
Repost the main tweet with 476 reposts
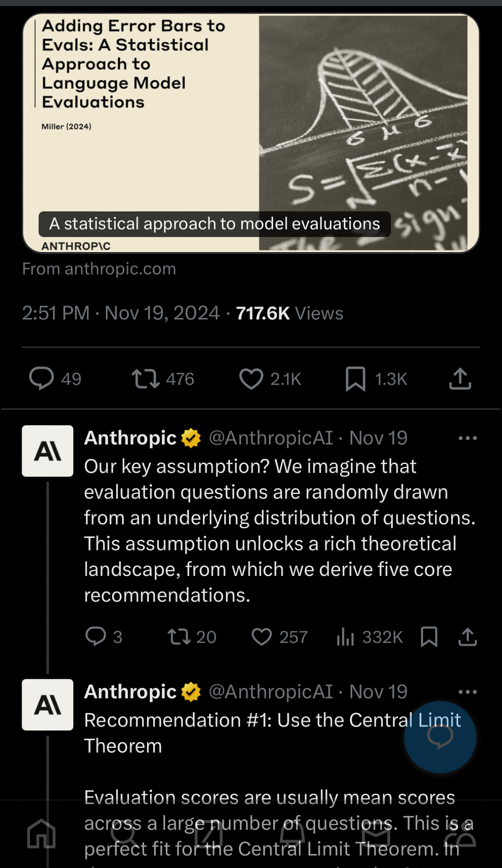pyautogui.click(x=145, y=378)
